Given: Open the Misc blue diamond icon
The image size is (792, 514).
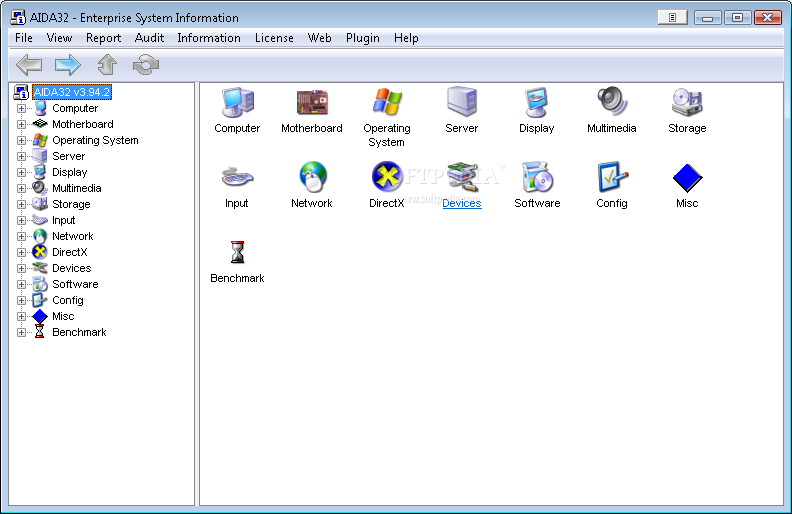Looking at the screenshot, I should (x=687, y=178).
